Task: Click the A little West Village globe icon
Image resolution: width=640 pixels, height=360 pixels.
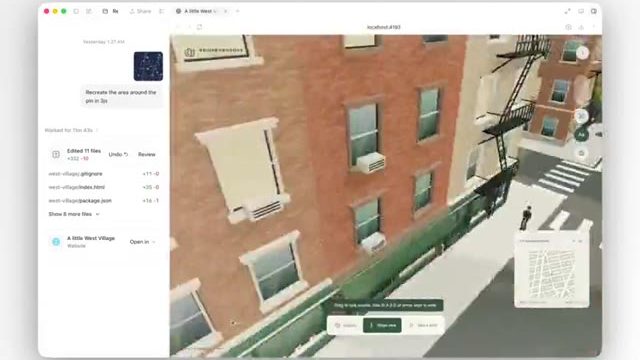Action: click(56, 242)
